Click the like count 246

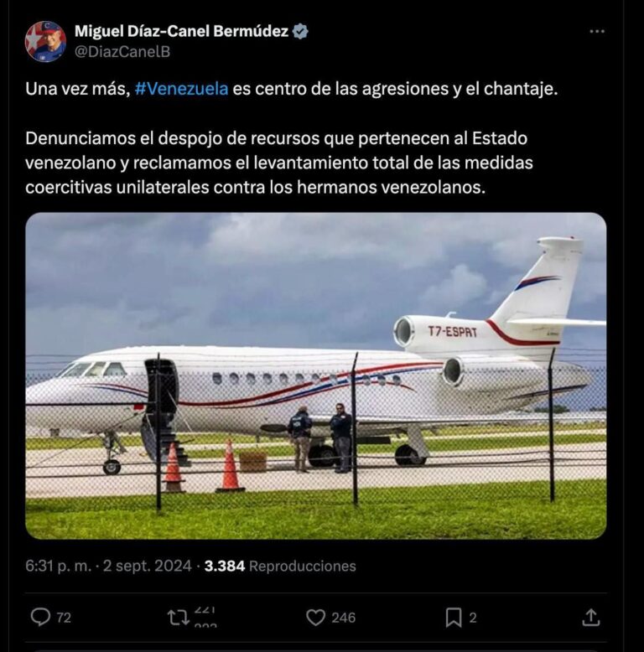343,618
